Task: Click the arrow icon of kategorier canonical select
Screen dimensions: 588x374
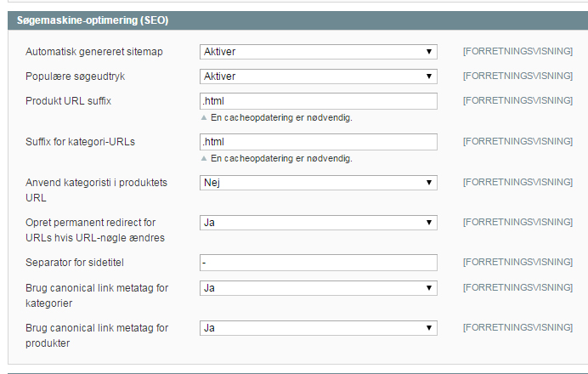Action: 429,288
